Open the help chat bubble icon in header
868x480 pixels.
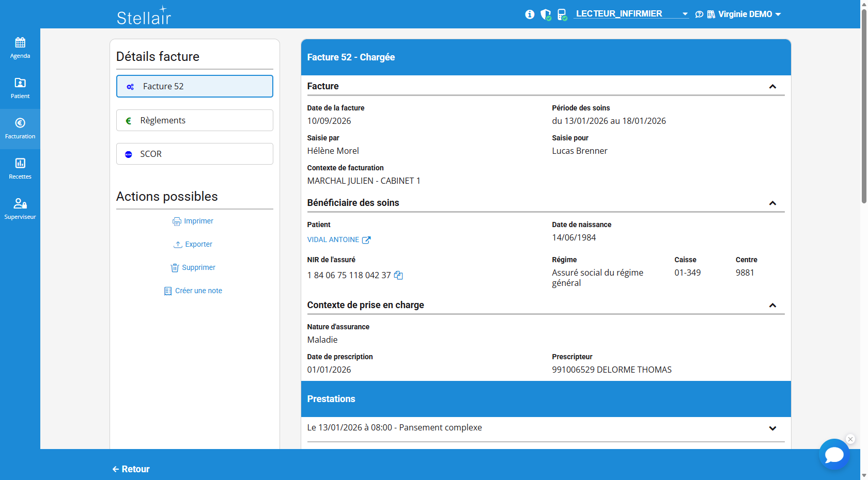(x=699, y=14)
